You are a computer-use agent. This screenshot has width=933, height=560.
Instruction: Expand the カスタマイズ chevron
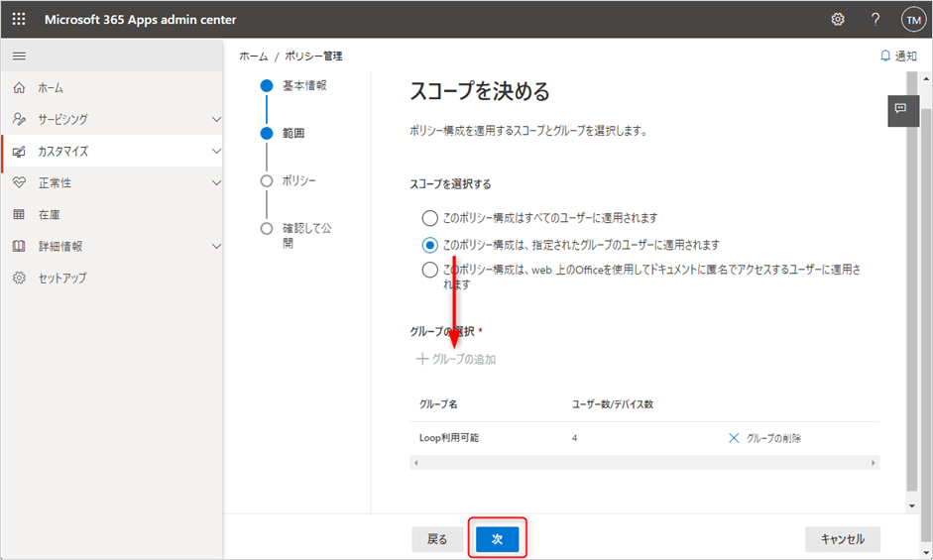pyautogui.click(x=216, y=152)
